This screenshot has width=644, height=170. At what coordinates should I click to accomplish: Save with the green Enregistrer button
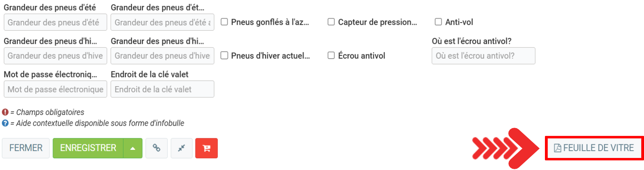coord(88,148)
